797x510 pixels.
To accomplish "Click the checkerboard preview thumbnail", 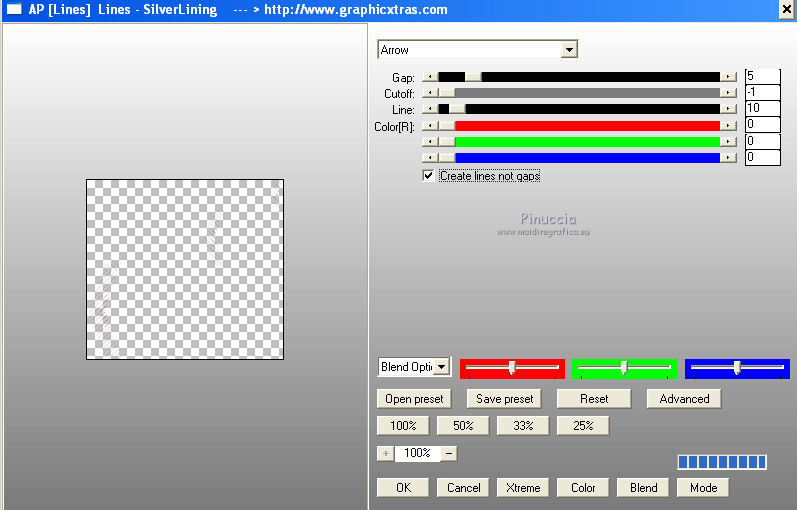I will click(185, 269).
